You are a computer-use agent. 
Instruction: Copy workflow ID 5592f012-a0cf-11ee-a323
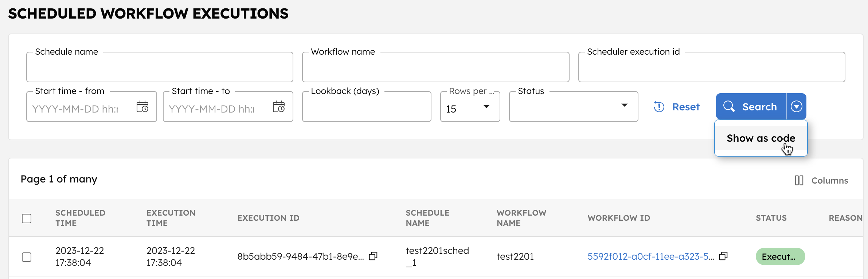pyautogui.click(x=723, y=256)
